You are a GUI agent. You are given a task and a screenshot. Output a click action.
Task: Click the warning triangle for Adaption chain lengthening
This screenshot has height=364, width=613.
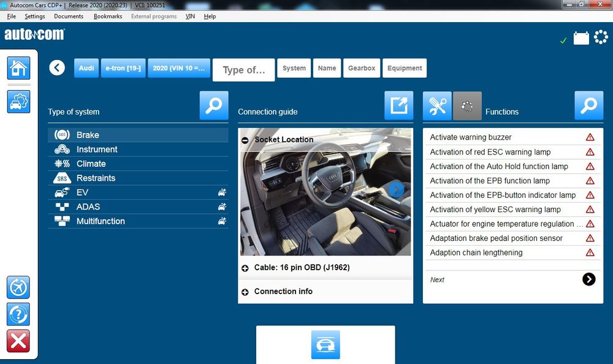(590, 252)
